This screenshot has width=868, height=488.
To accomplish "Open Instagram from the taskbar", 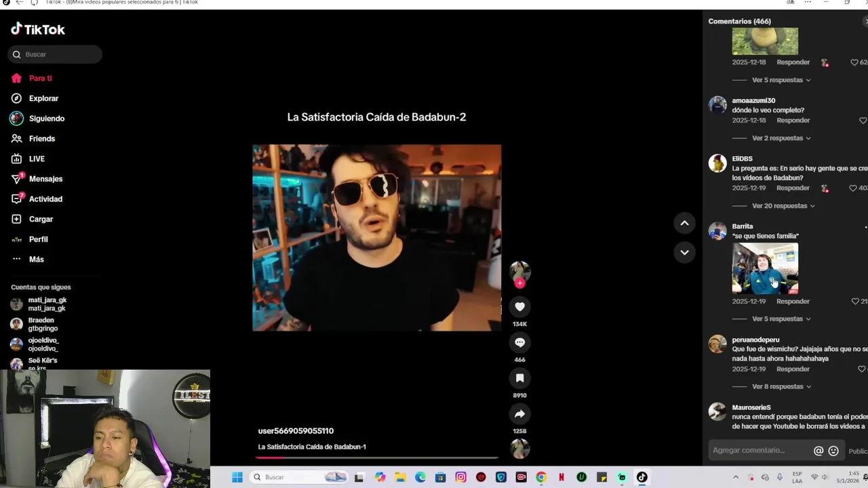I will point(461,477).
